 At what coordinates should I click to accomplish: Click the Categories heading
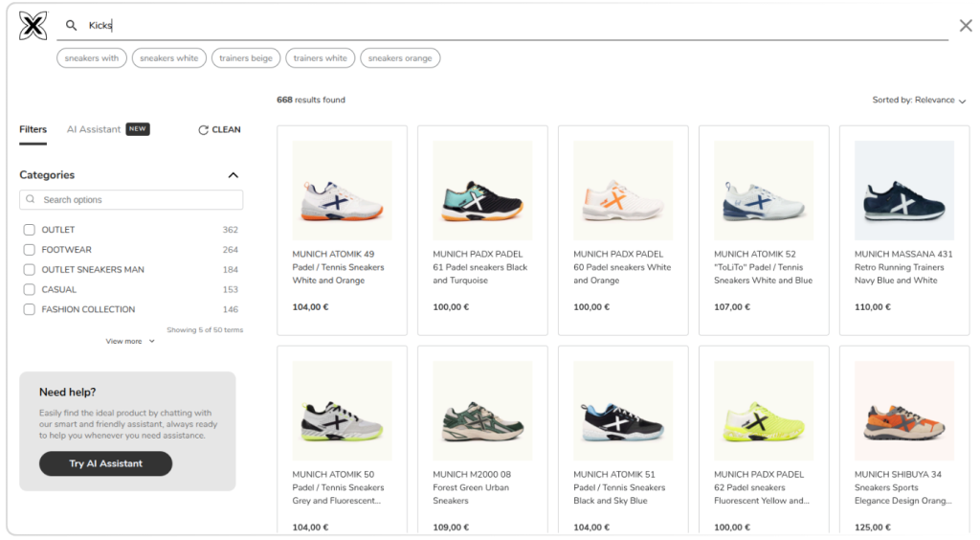[x=47, y=175]
